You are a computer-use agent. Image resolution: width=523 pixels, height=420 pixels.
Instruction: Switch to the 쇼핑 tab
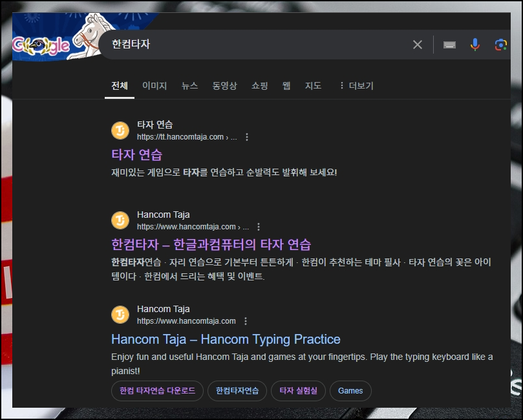click(x=259, y=86)
